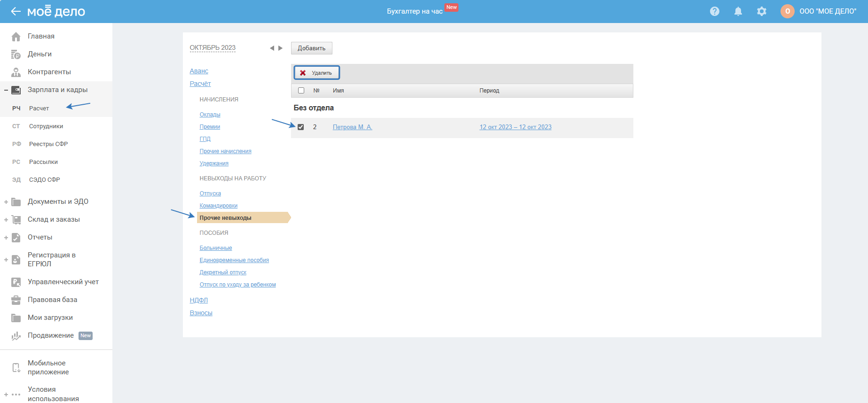Click the Главная home icon

point(16,36)
